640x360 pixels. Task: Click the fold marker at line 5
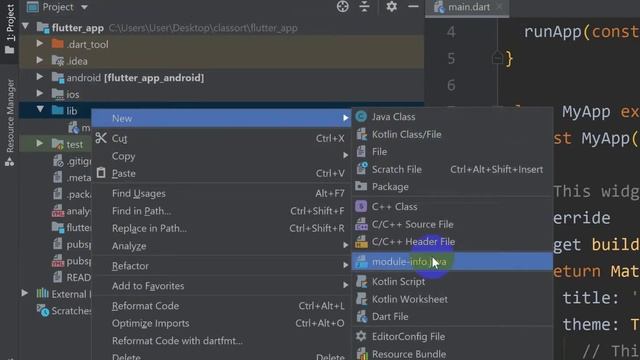(498, 58)
